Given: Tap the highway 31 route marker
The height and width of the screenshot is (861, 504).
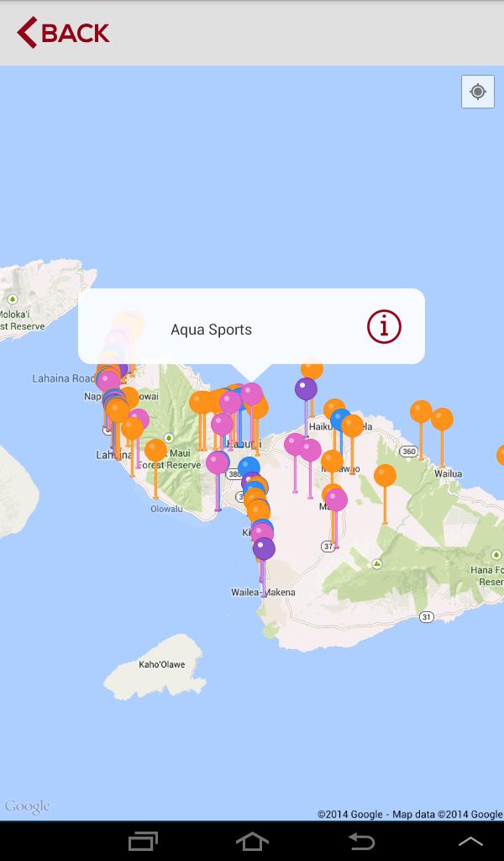Looking at the screenshot, I should [x=427, y=617].
